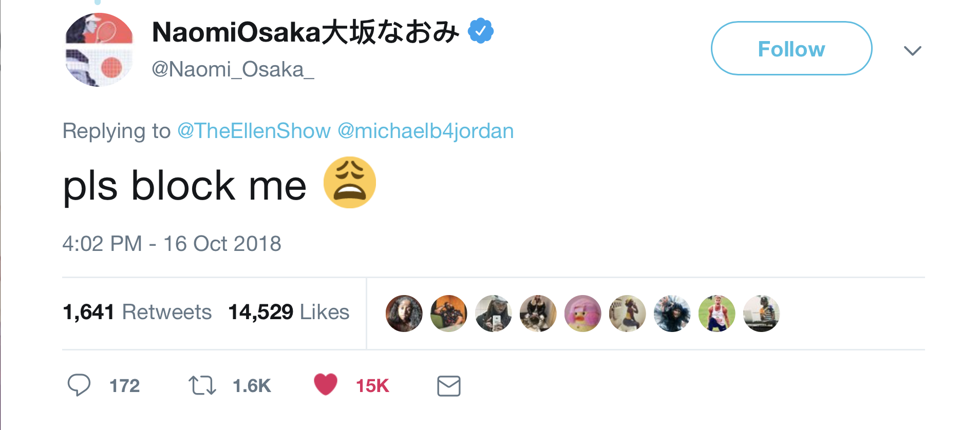Open Naomi Osaka's profile picture
980x430 pixels.
[98, 49]
